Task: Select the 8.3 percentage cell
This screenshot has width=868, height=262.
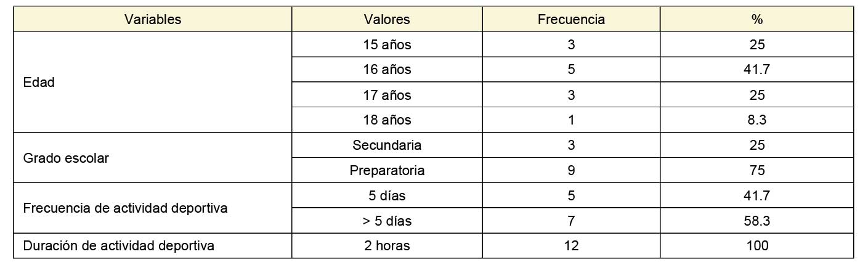Action: 756,120
